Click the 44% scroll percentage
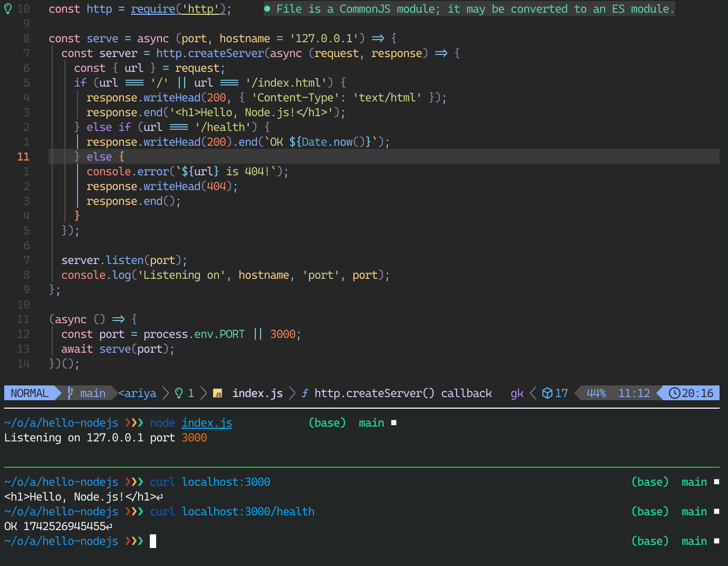Screen dimensions: 728x566 tap(596, 393)
